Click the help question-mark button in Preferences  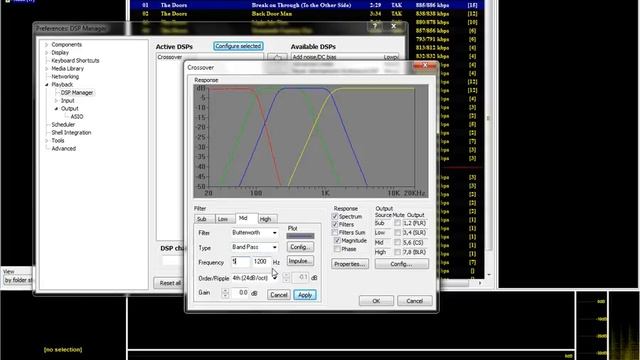375,27
